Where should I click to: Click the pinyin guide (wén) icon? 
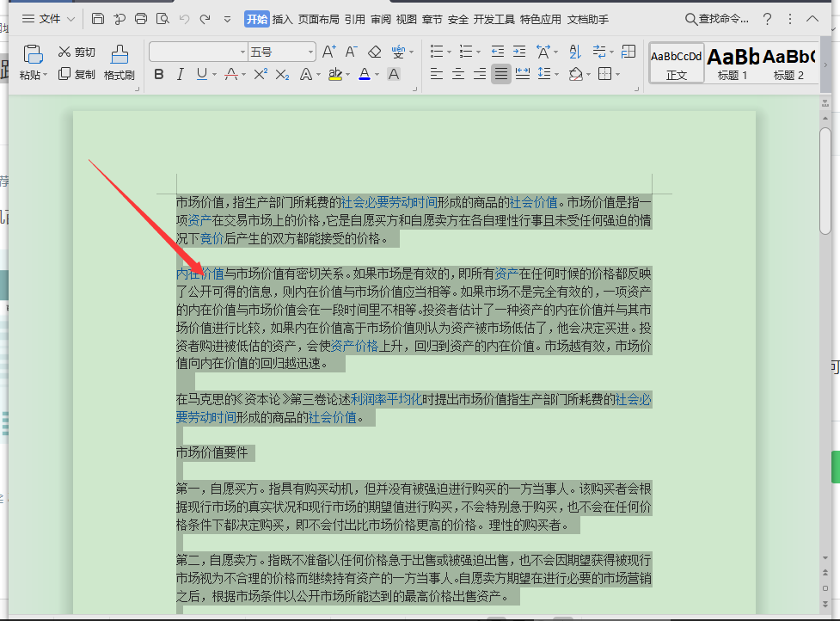(x=398, y=52)
